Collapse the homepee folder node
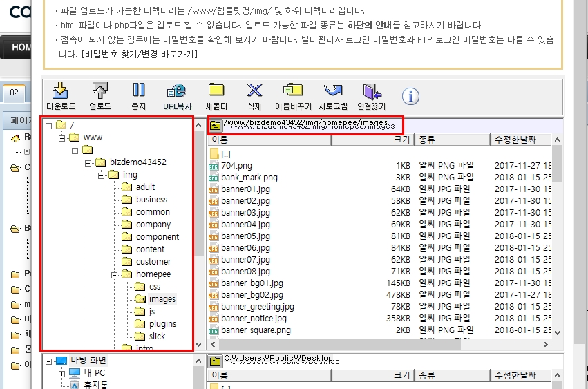Image resolution: width=588 pixels, height=389 pixels. coord(114,274)
